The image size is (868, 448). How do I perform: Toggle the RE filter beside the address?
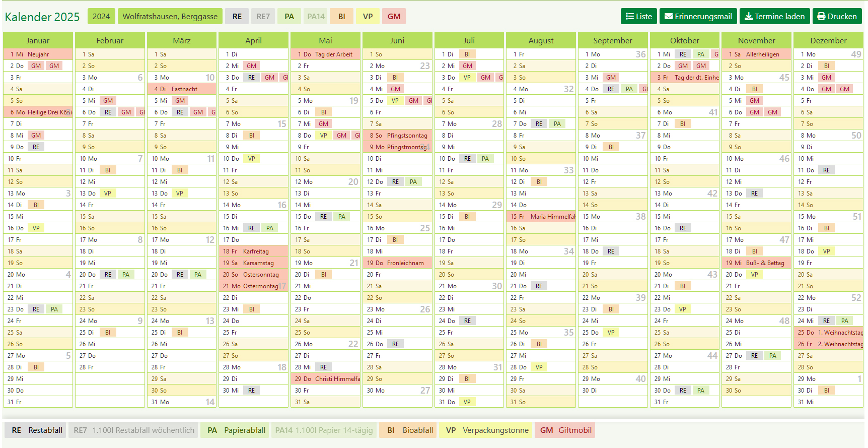point(237,16)
